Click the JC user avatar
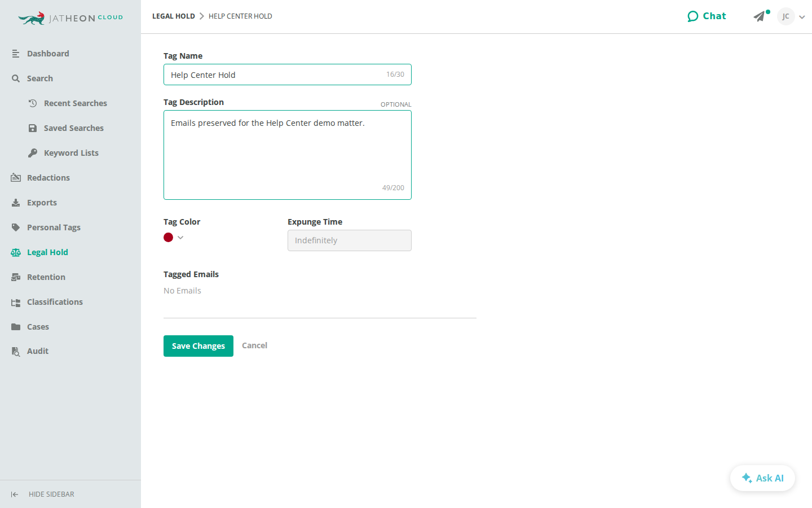This screenshot has width=812, height=508. point(785,16)
